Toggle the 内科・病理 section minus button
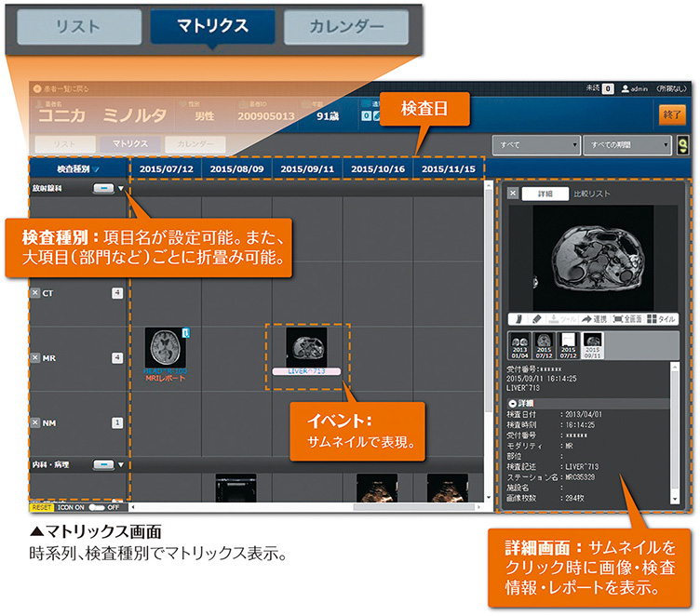This screenshot has width=700, height=616. [103, 463]
